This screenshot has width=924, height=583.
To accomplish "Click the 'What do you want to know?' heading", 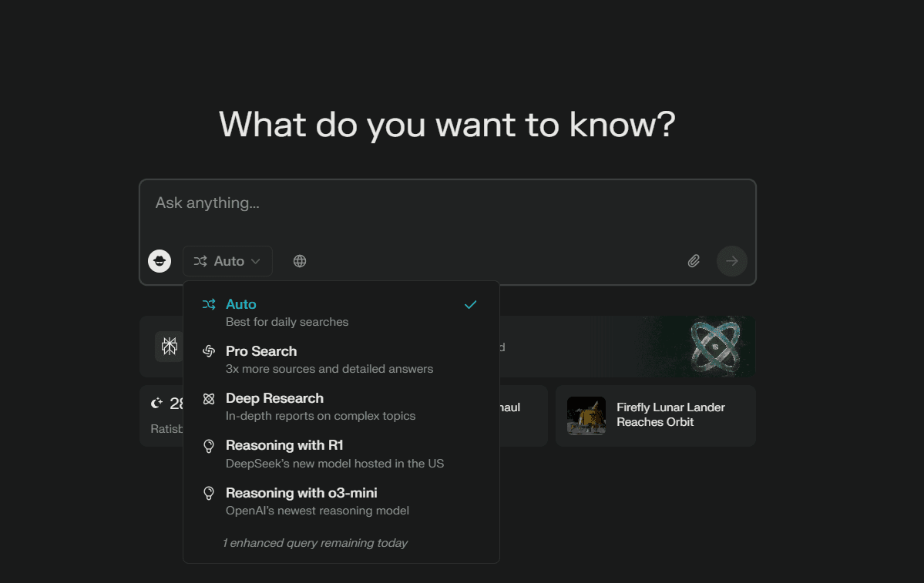I will (447, 125).
